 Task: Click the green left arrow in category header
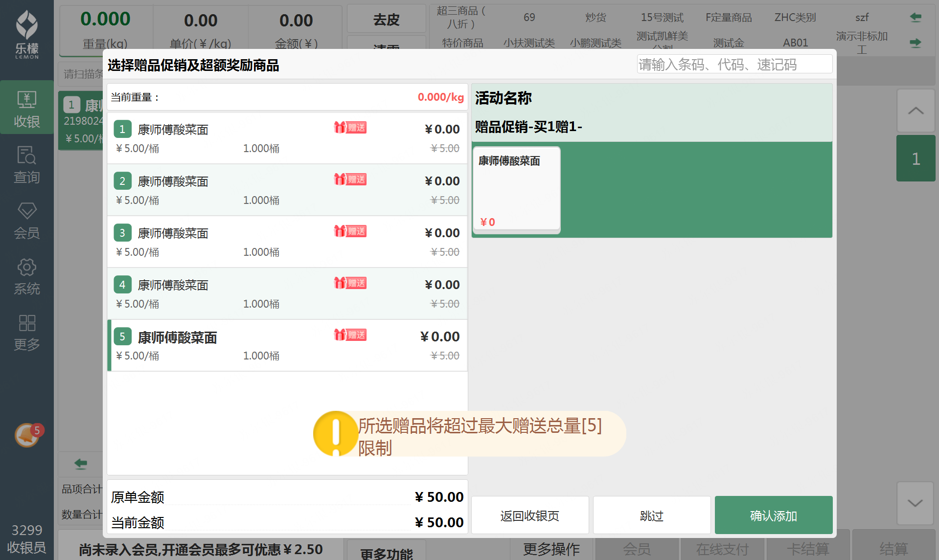(916, 18)
